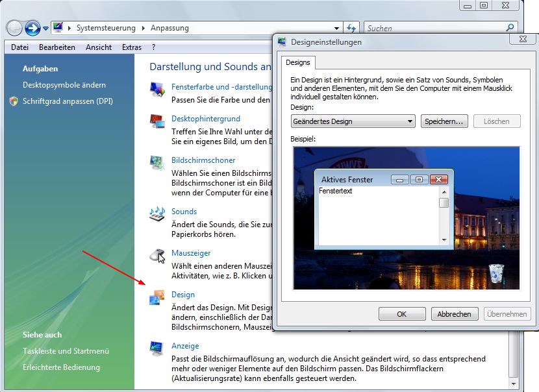Expand breadcrumb arrow after Systemsteuerung
This screenshot has width=539, height=392.
click(x=144, y=28)
